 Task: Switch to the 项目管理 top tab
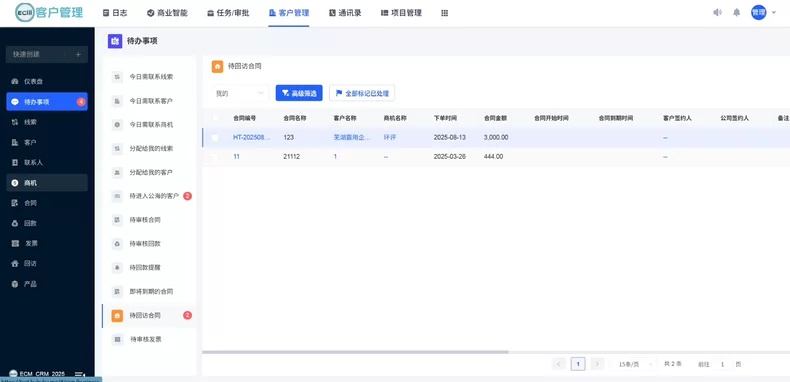(x=401, y=13)
